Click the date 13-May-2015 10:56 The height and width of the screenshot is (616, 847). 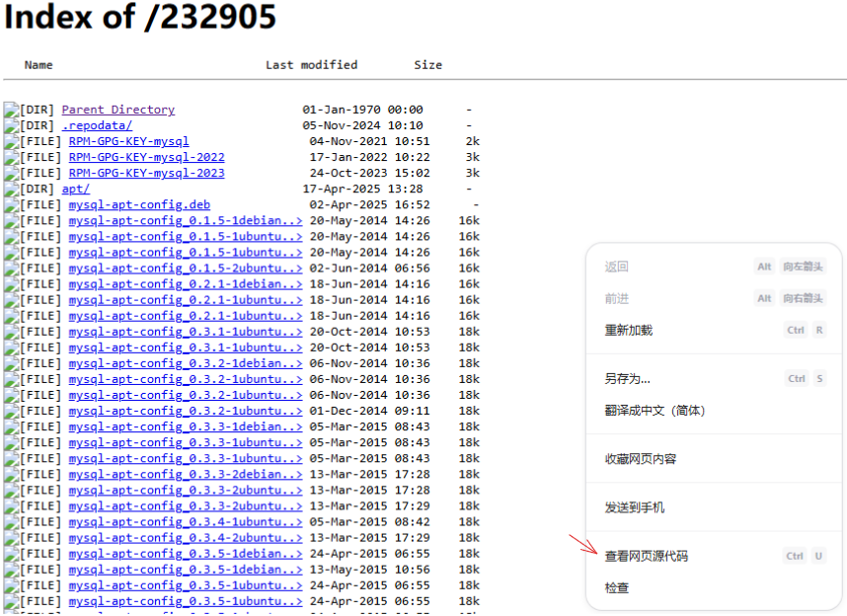click(x=369, y=570)
